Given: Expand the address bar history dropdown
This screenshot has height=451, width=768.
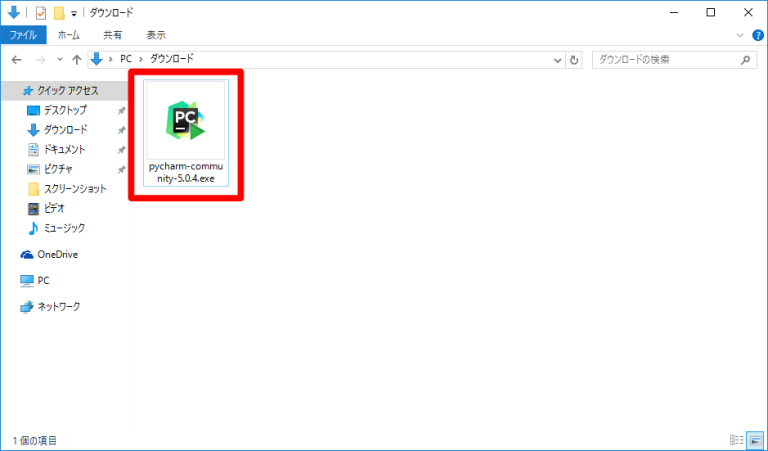Looking at the screenshot, I should coord(558,60).
